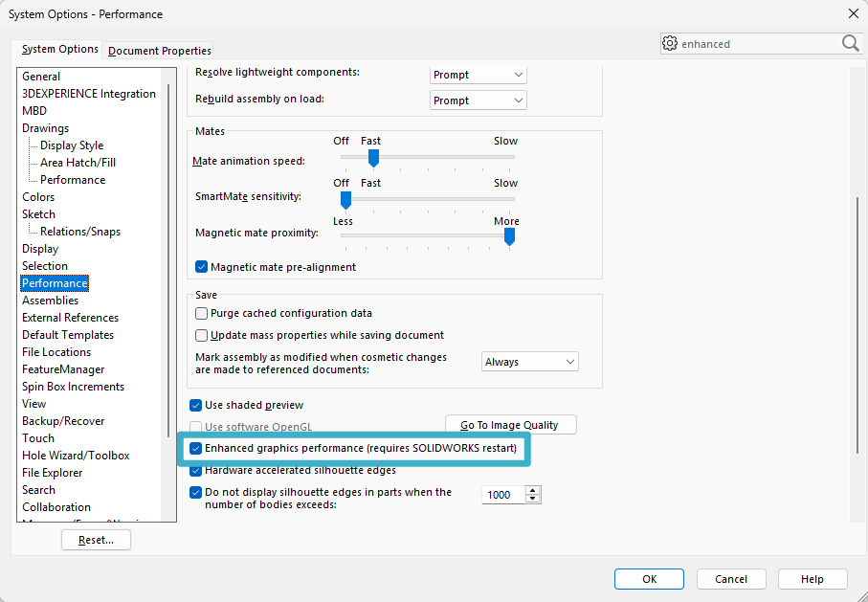Select Performance under Drawings
The width and height of the screenshot is (868, 602).
coord(73,179)
